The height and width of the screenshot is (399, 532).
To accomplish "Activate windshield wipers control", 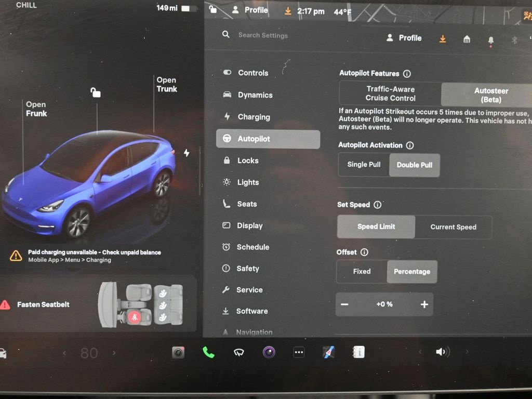I will (238, 352).
